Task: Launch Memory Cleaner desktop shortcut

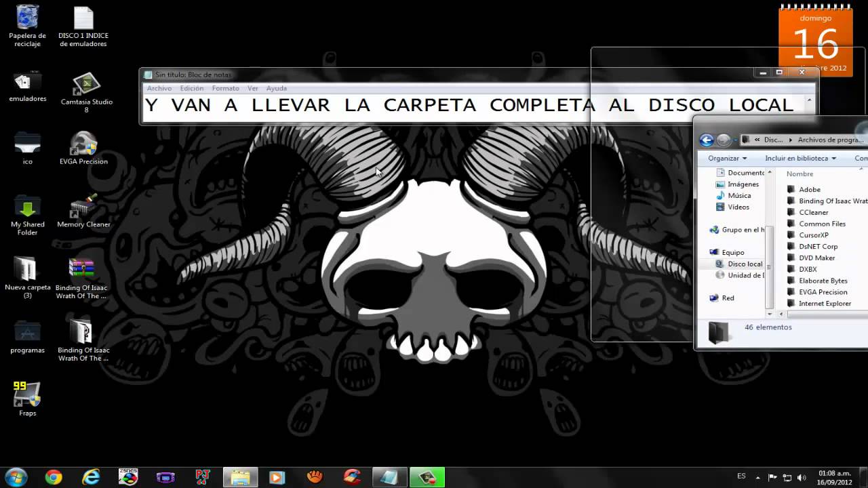Action: (x=83, y=211)
